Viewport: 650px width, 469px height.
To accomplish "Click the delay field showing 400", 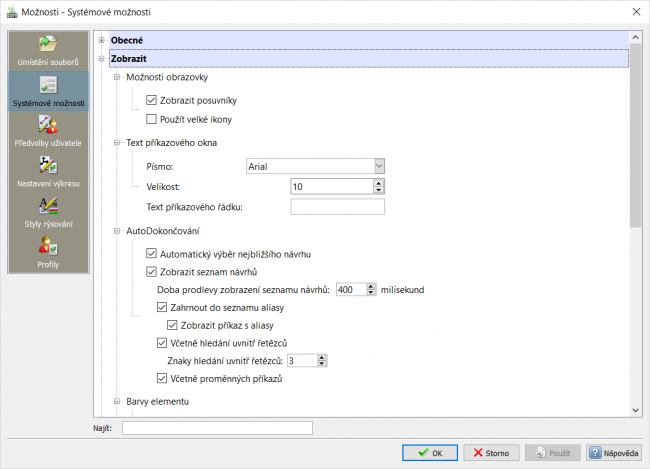I will pos(351,289).
